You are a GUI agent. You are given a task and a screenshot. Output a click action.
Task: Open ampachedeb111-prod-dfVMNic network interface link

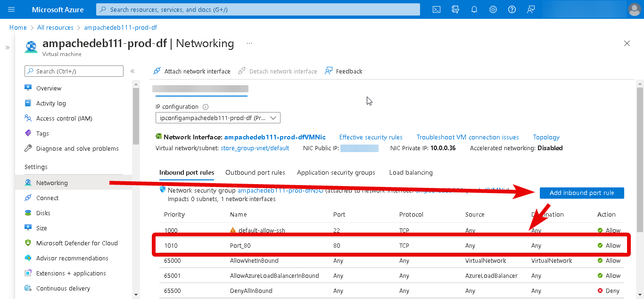pyautogui.click(x=275, y=137)
